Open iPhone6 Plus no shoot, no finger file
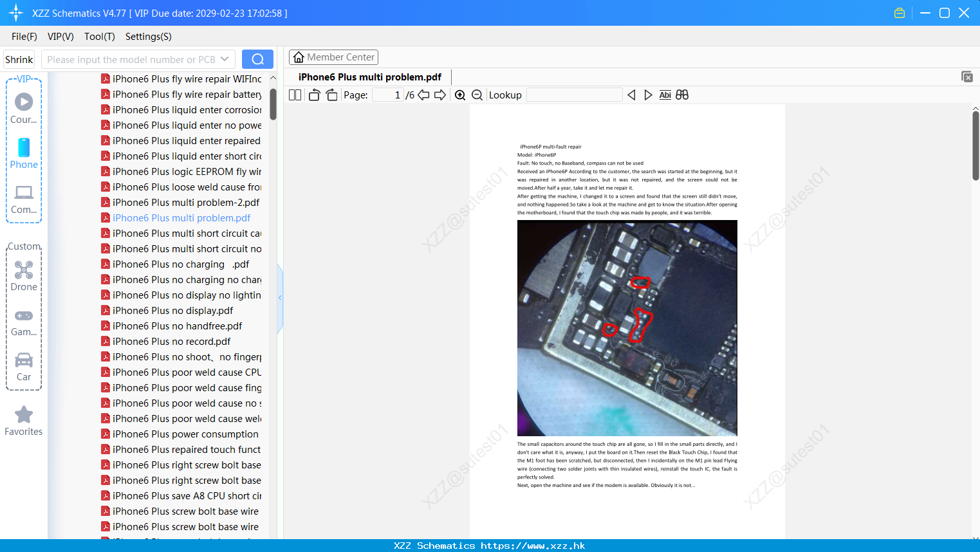The width and height of the screenshot is (980, 552). (x=181, y=357)
